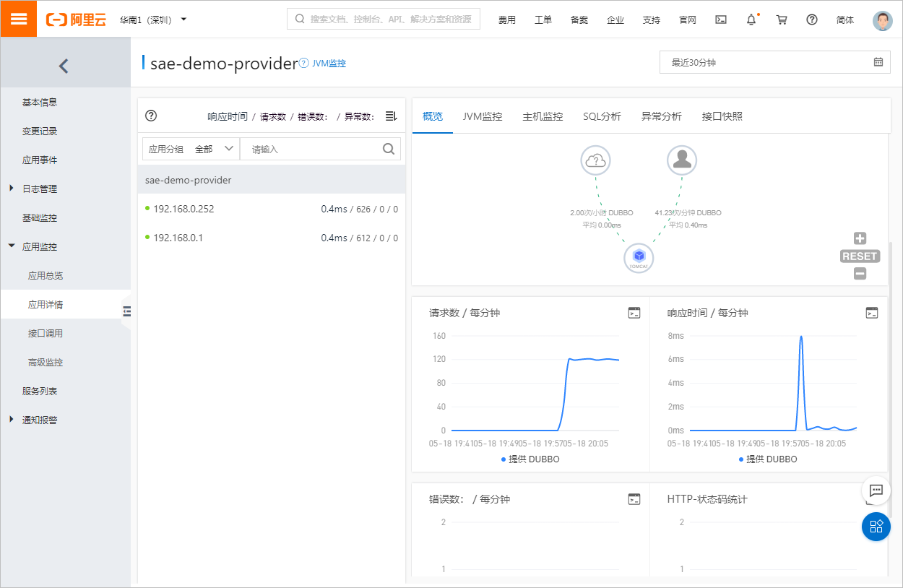903x588 pixels.
Task: Zoom in topology with plus button
Action: click(860, 238)
